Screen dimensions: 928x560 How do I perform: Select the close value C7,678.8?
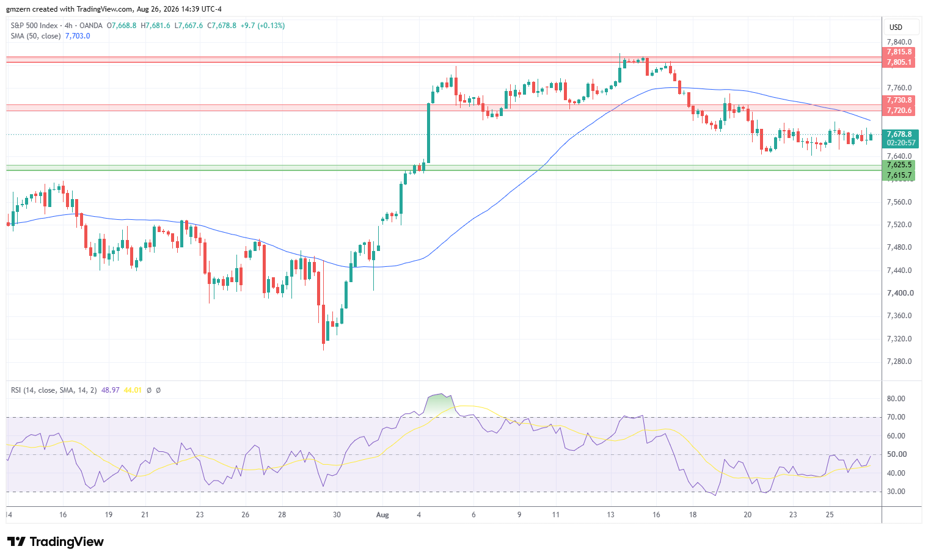[x=222, y=26]
